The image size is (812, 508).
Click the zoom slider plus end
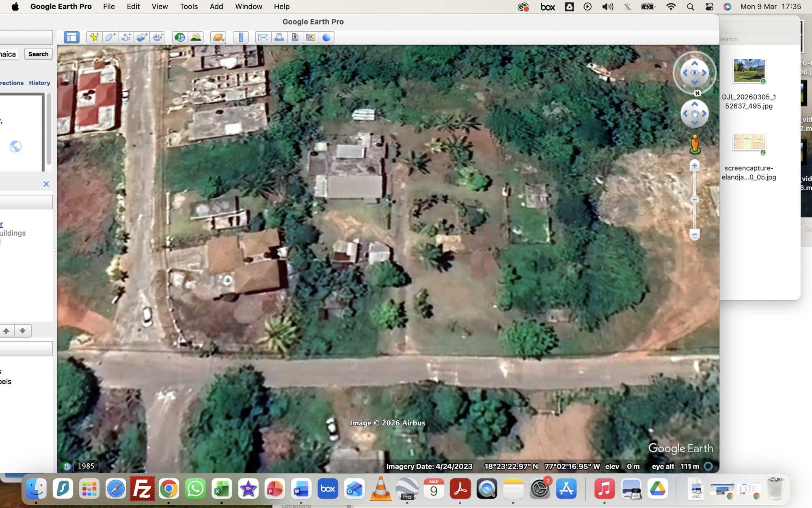pyautogui.click(x=695, y=165)
